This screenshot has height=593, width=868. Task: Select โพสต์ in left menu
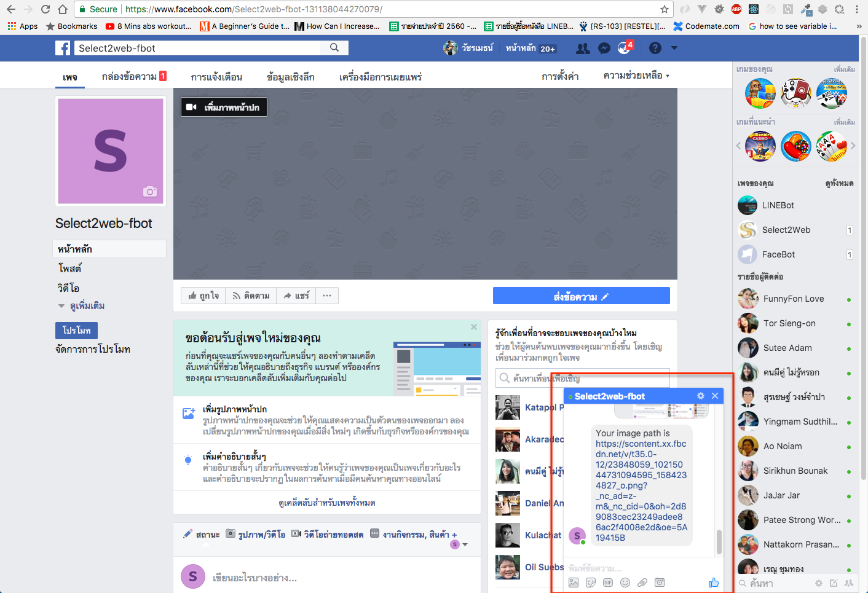point(69,269)
